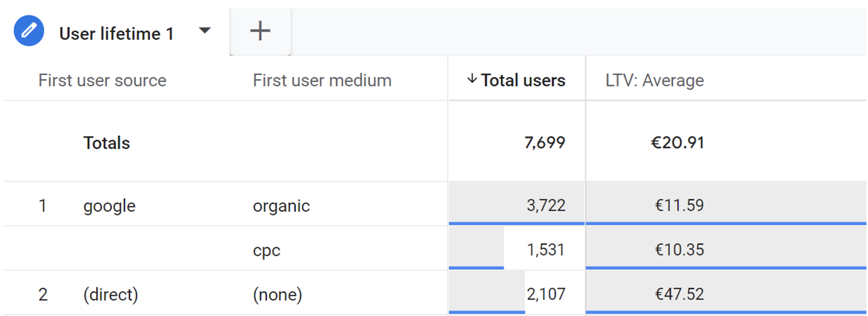Select the Totals row label
The height and width of the screenshot is (316, 868).
(107, 143)
